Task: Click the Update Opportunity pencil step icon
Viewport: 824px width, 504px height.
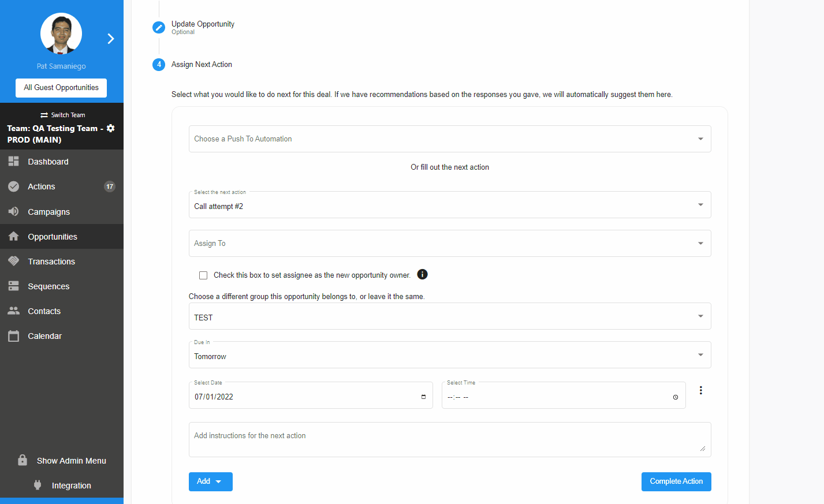Action: (159, 28)
